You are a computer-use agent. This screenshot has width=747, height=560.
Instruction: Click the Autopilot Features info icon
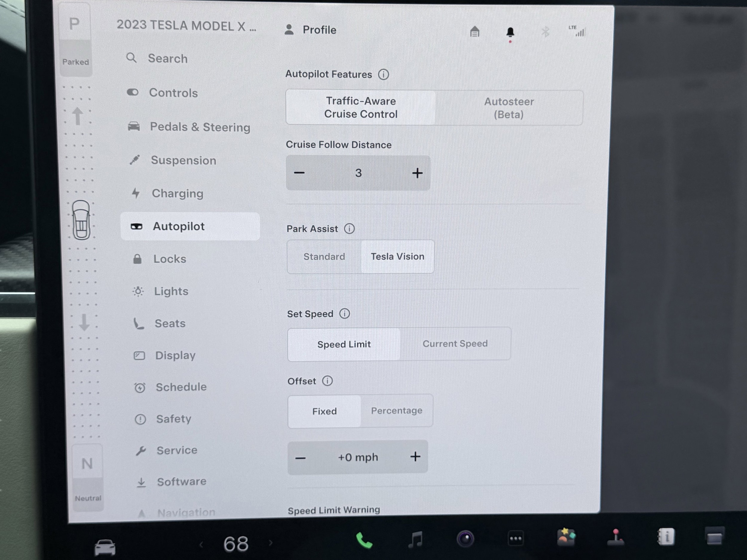click(383, 74)
